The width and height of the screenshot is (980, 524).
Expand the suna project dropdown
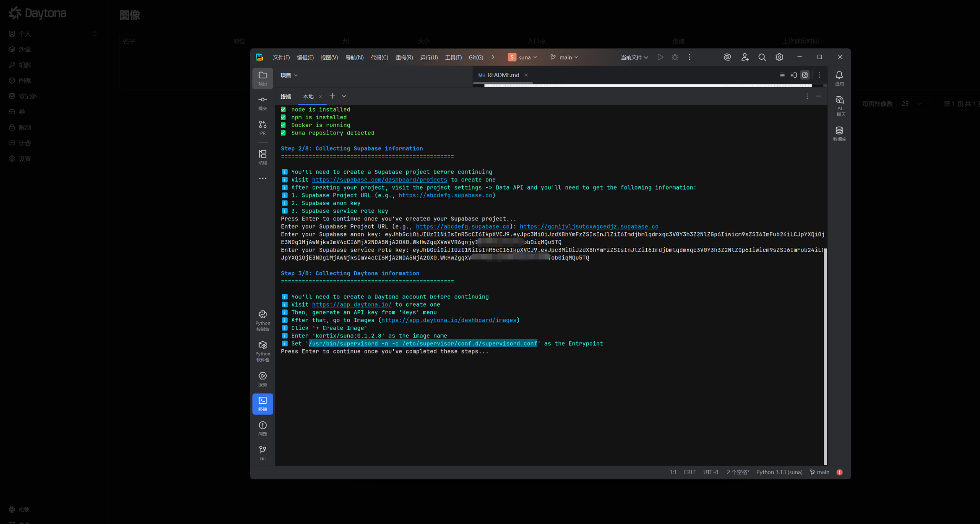pos(523,57)
